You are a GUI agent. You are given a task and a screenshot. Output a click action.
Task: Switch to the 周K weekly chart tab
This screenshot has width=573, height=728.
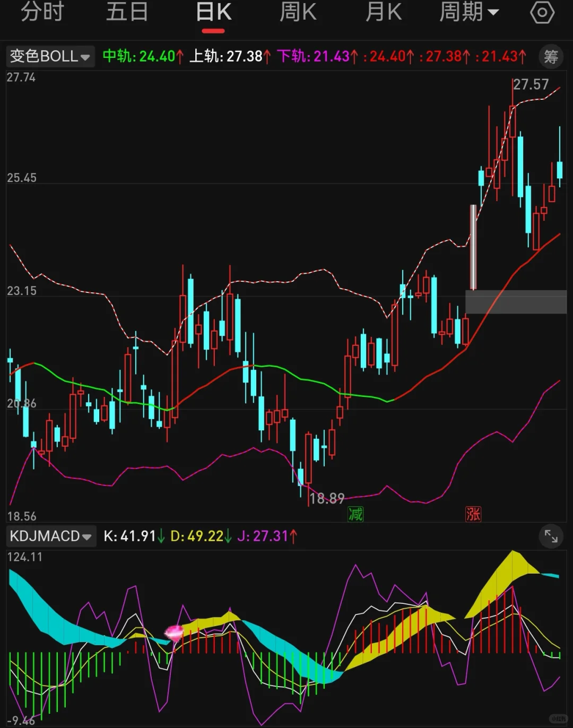coord(298,12)
